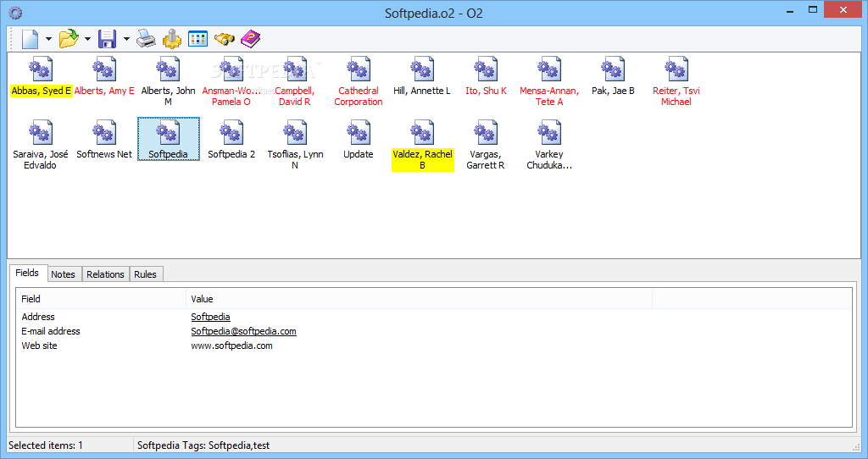Image resolution: width=868 pixels, height=459 pixels.
Task: Click the binoculars Find icon
Action: [x=224, y=39]
